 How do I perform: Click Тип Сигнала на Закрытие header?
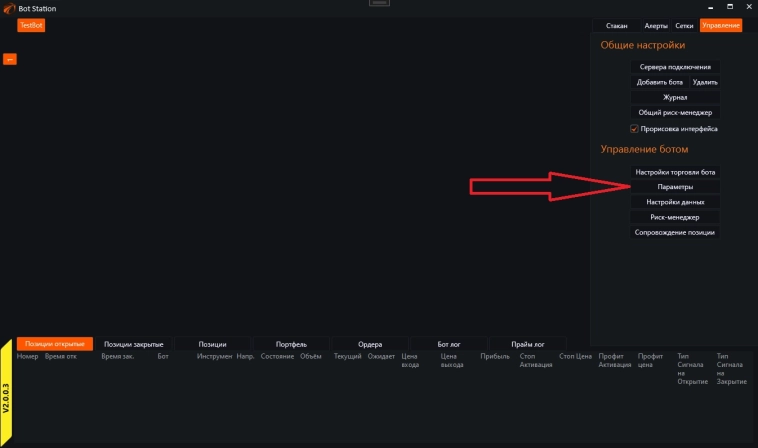(732, 369)
